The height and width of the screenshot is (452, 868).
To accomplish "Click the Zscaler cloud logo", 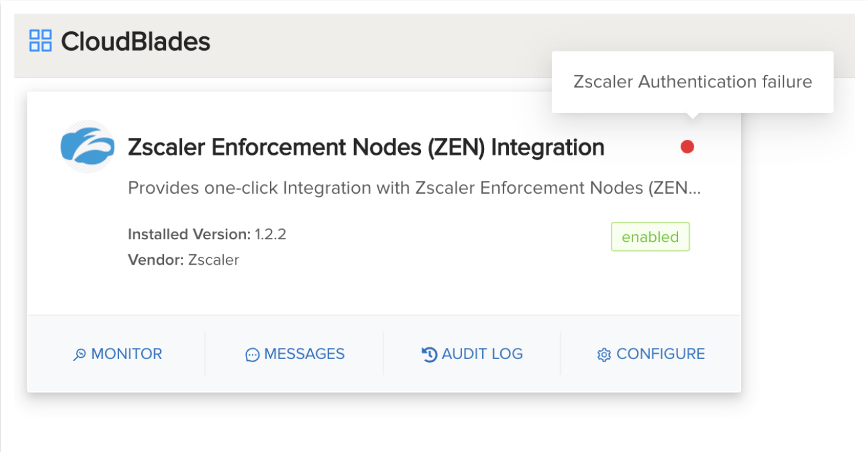I will pyautogui.click(x=87, y=147).
